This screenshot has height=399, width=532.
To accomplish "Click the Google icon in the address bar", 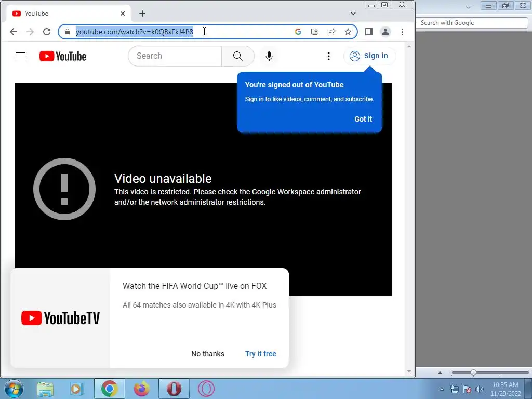I will coord(298,32).
